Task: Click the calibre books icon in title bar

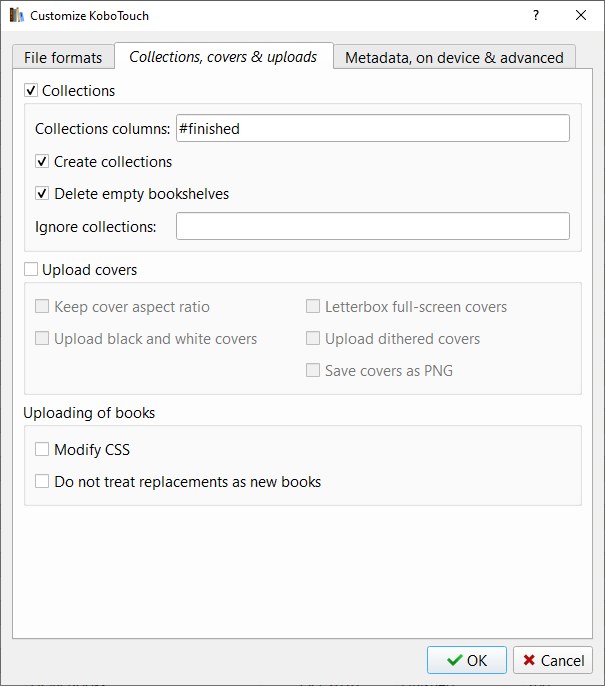Action: (16, 16)
